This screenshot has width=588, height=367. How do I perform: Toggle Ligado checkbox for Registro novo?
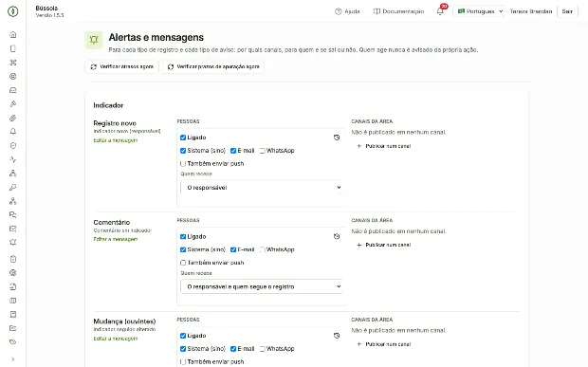tap(183, 138)
